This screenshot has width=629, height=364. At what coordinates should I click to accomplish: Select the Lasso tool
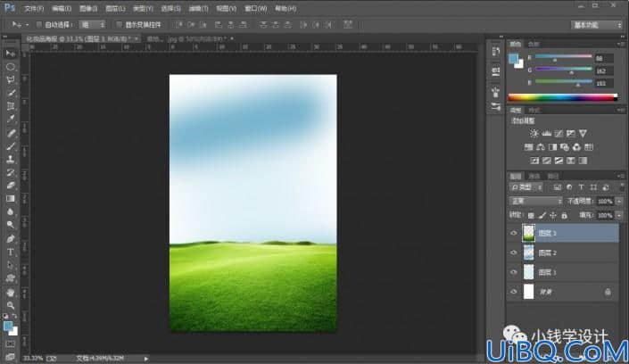(11, 79)
